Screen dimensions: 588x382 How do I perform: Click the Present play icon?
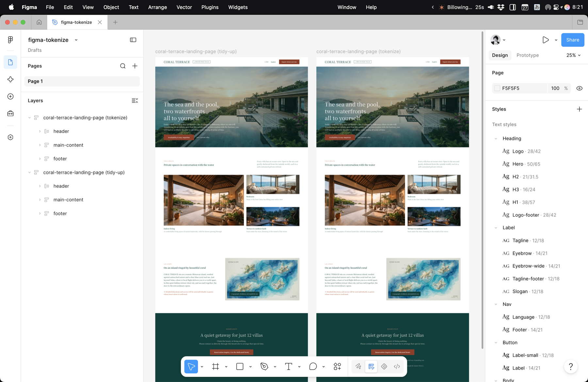[546, 40]
